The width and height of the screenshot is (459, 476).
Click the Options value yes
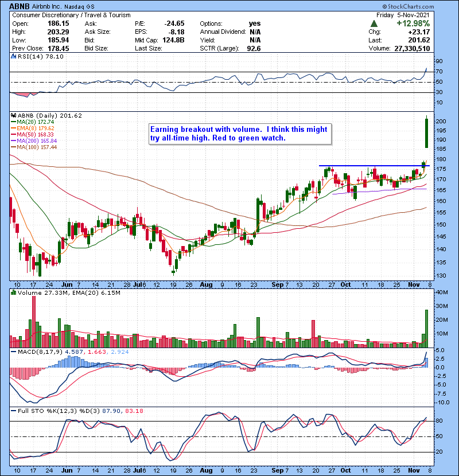tap(255, 24)
